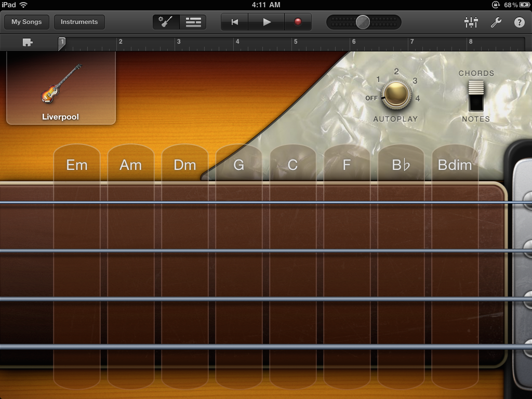Open the Instruments chooser
Image resolution: width=532 pixels, height=399 pixels.
pyautogui.click(x=79, y=22)
